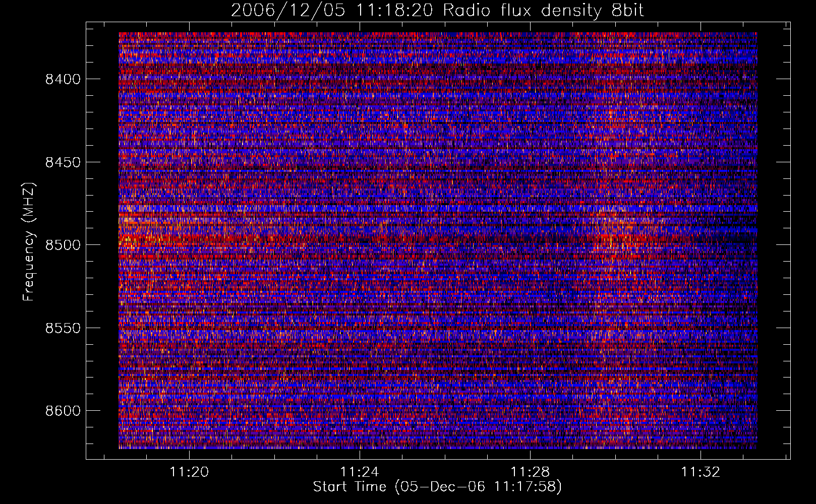The image size is (816, 504).
Task: Click the 11:32 time tick label
Action: point(701,472)
